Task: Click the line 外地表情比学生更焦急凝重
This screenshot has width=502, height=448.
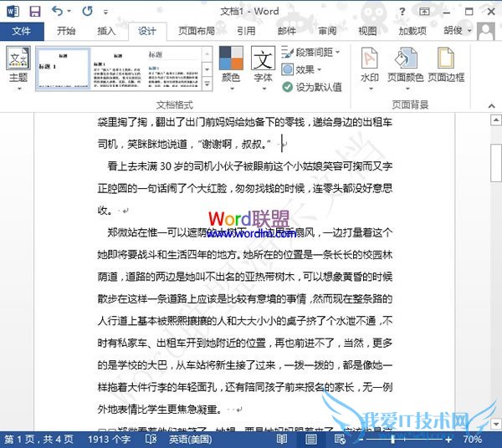Action: [160, 409]
